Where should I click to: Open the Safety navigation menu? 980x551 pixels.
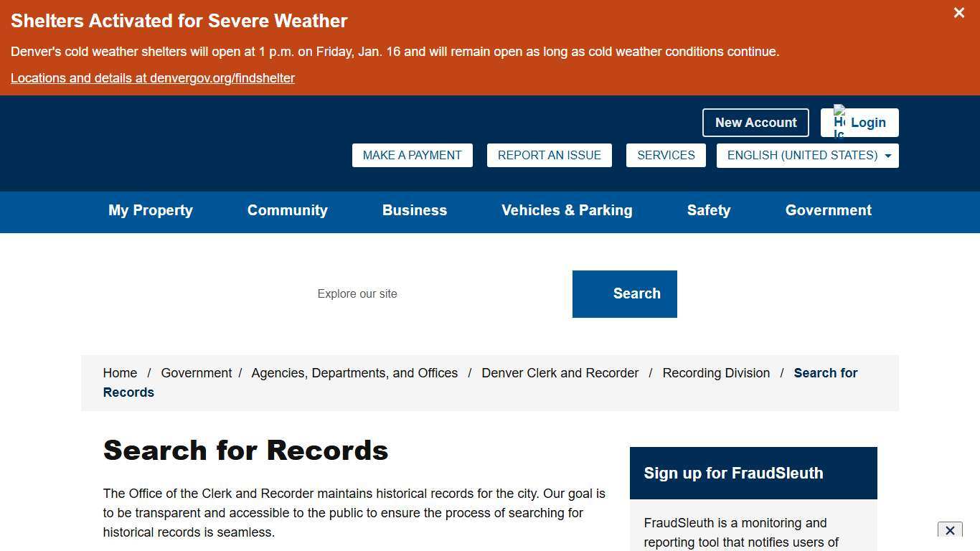click(709, 210)
